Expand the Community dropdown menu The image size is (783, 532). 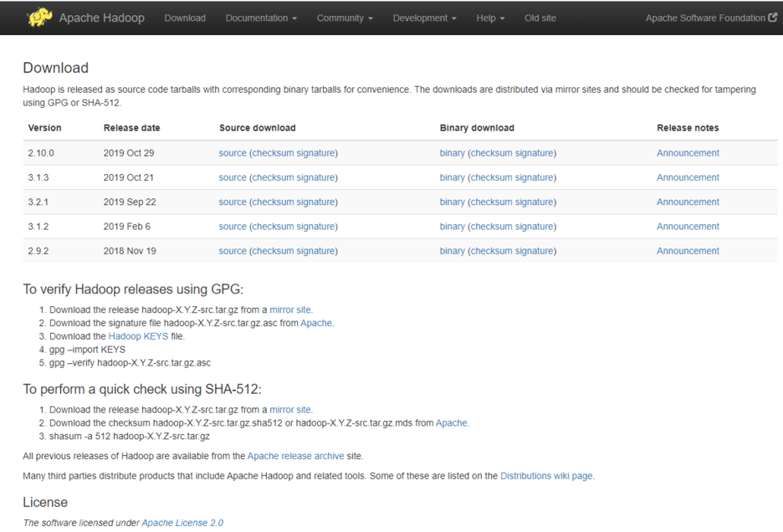click(x=345, y=18)
